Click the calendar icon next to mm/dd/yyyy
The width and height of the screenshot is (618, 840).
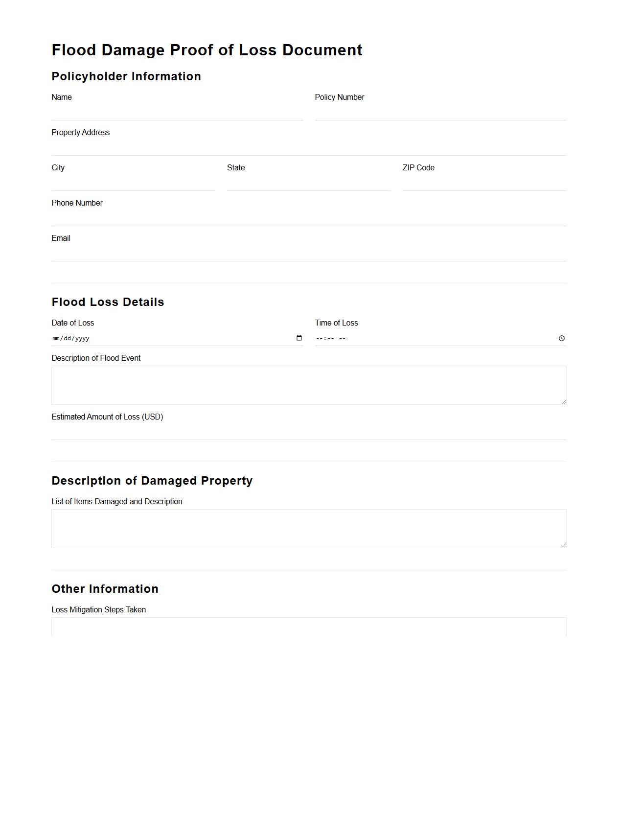pyautogui.click(x=299, y=338)
